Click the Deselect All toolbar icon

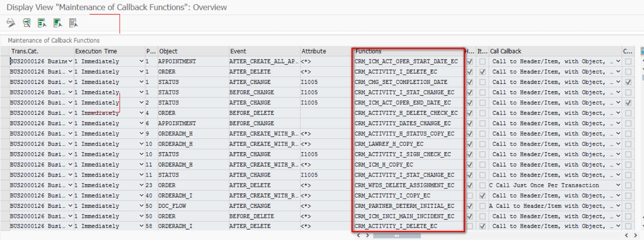[73, 23]
